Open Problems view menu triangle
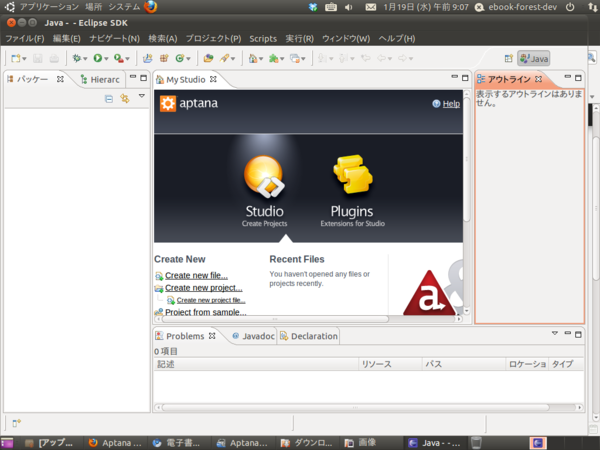 click(555, 333)
